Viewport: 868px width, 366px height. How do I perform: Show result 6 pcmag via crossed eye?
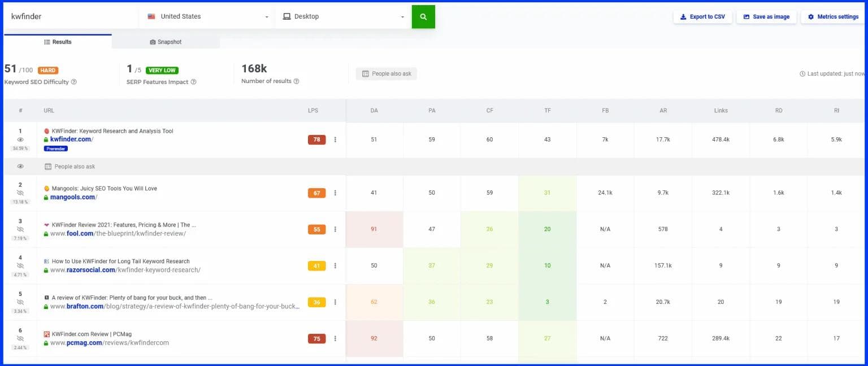[x=20, y=338]
